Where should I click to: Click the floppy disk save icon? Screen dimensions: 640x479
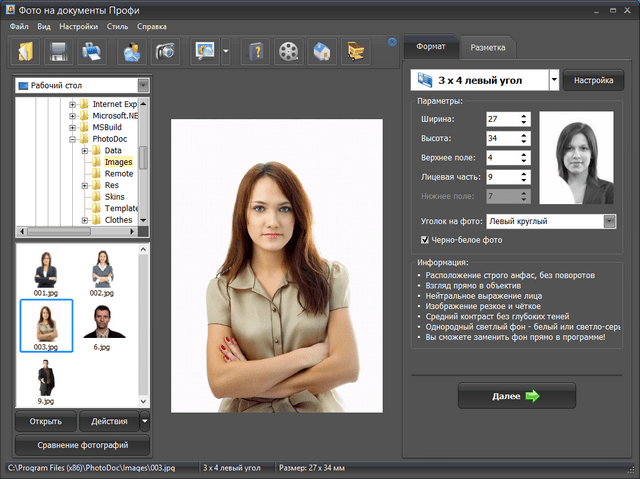(59, 50)
